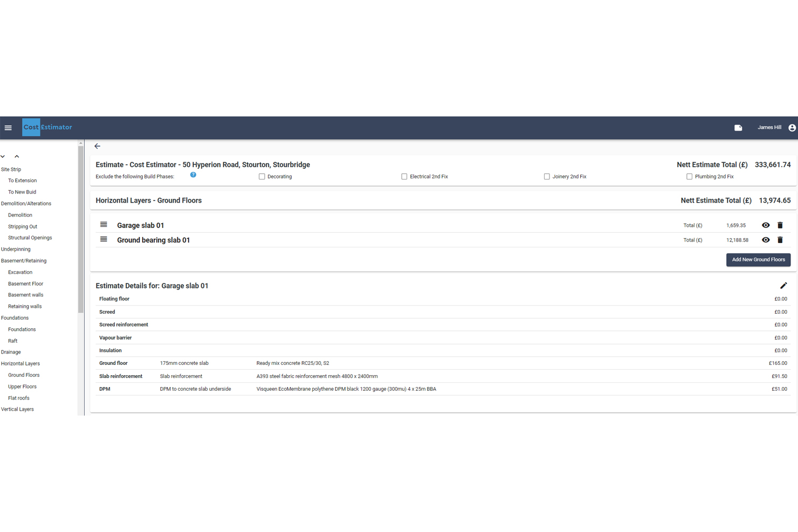Open Basement Floor sidebar item

(x=25, y=284)
